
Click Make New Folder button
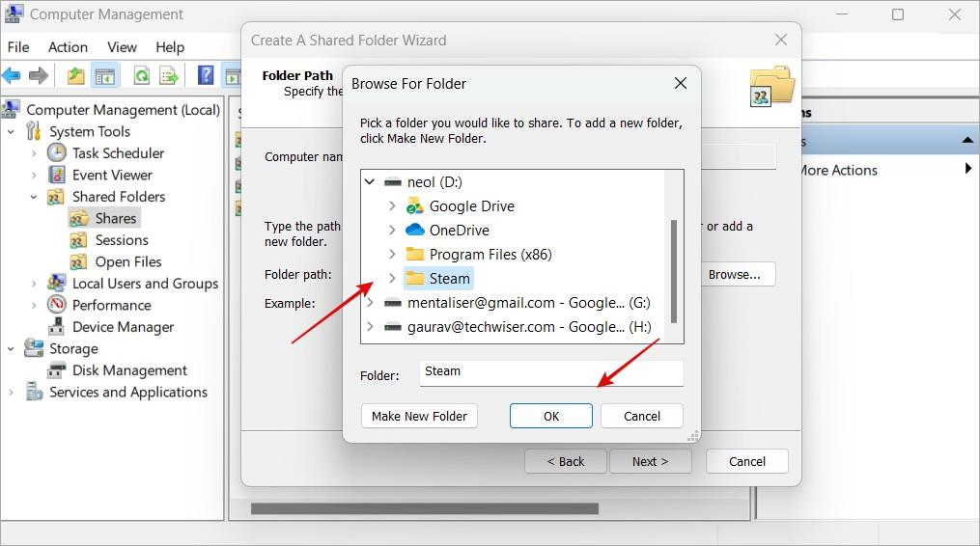click(x=419, y=416)
